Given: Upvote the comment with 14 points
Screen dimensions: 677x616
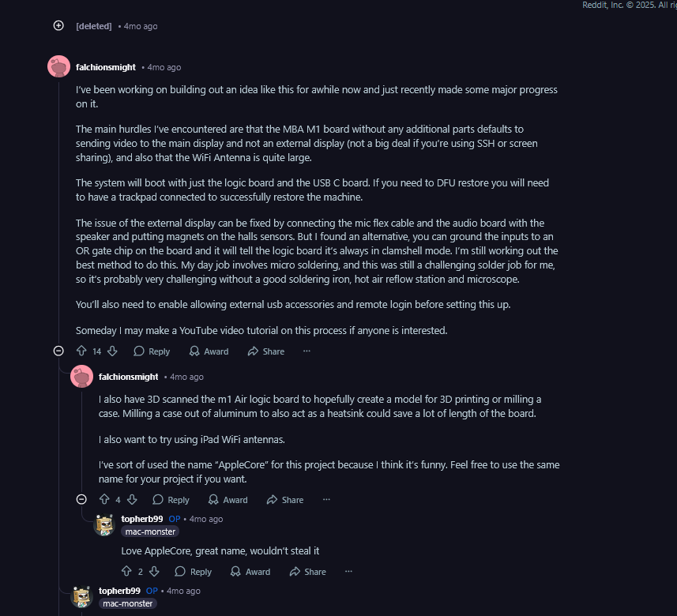Looking at the screenshot, I should coord(81,351).
